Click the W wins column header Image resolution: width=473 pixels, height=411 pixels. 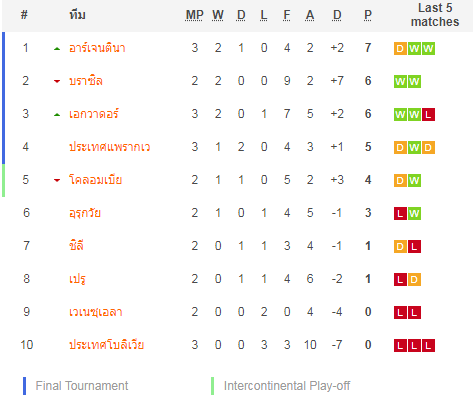click(x=218, y=15)
